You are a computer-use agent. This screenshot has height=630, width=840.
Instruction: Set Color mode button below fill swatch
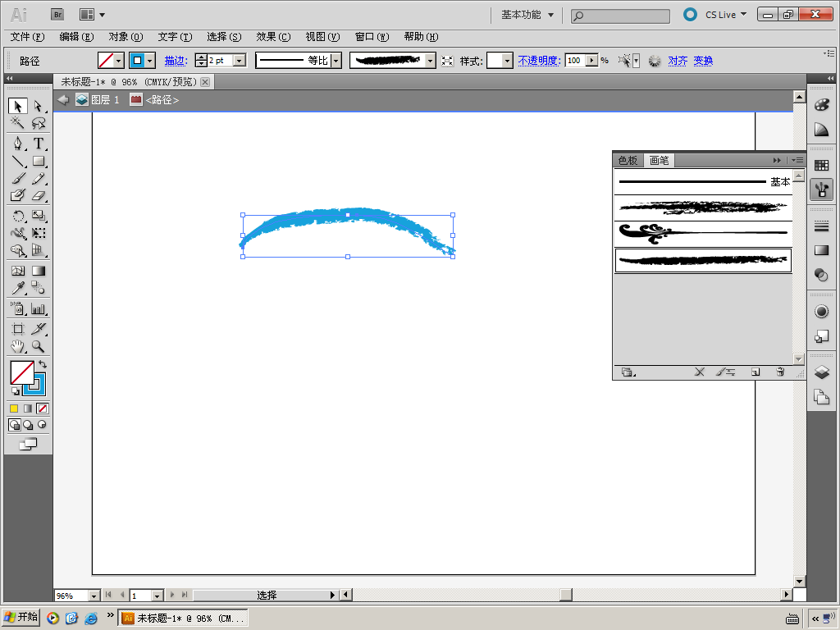click(14, 409)
